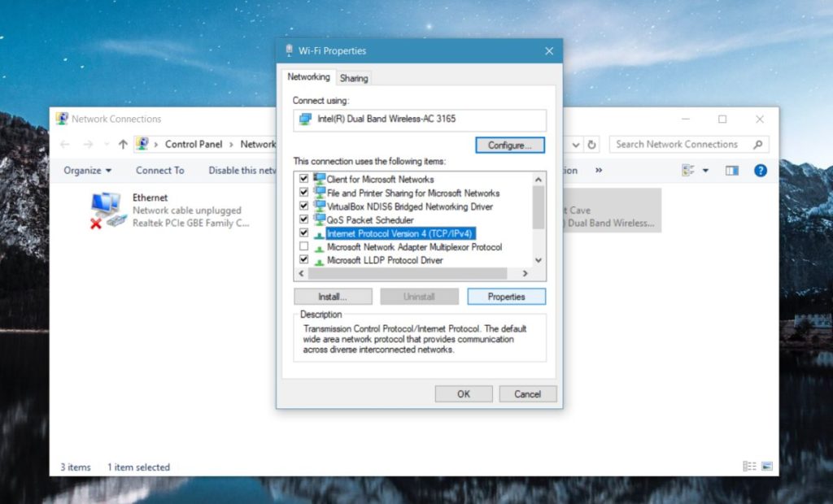
Task: Navigate back with the arrow icon
Action: point(65,144)
